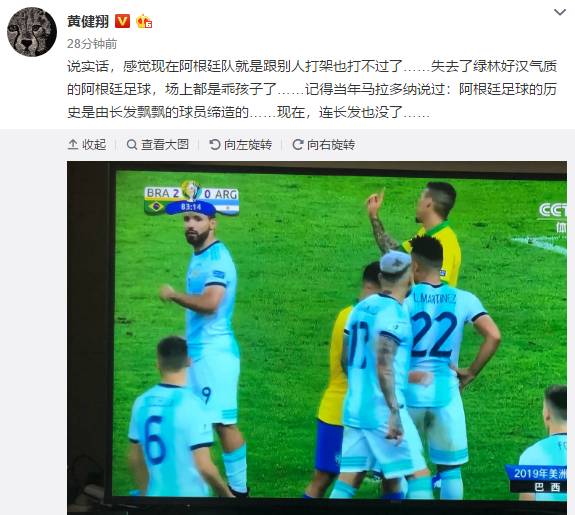This screenshot has width=575, height=515.
Task: Rotate image left with 向左旋转
Action: pos(241,145)
